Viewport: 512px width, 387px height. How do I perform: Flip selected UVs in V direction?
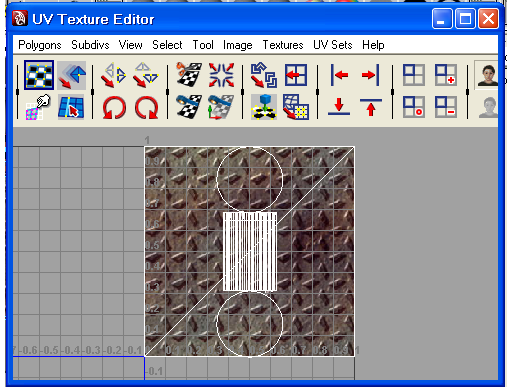pyautogui.click(x=145, y=75)
